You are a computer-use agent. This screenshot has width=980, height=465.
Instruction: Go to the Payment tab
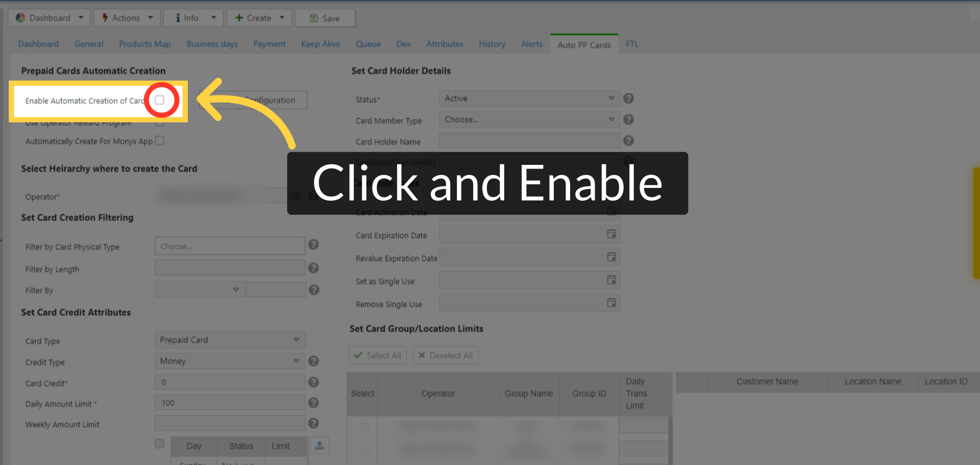269,44
